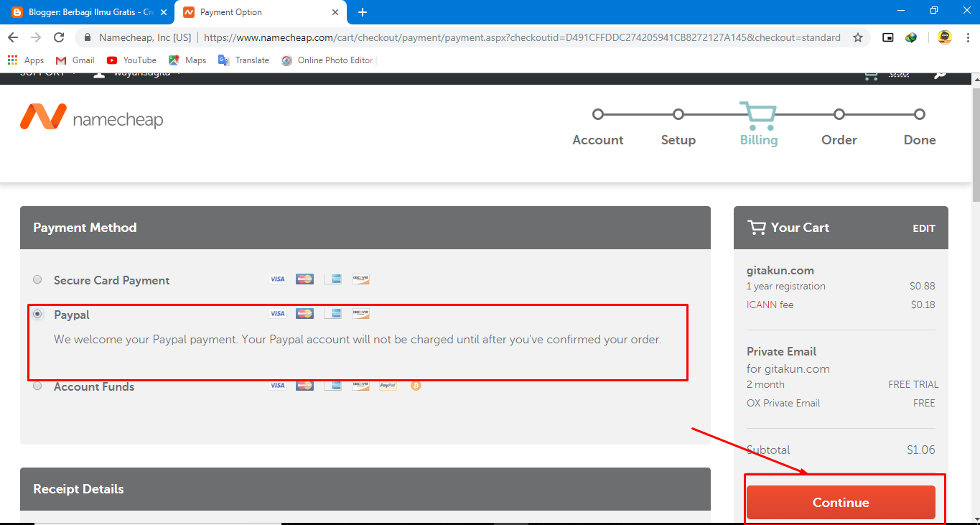Close the Payment Option tab
The width and height of the screenshot is (980, 525).
point(335,12)
